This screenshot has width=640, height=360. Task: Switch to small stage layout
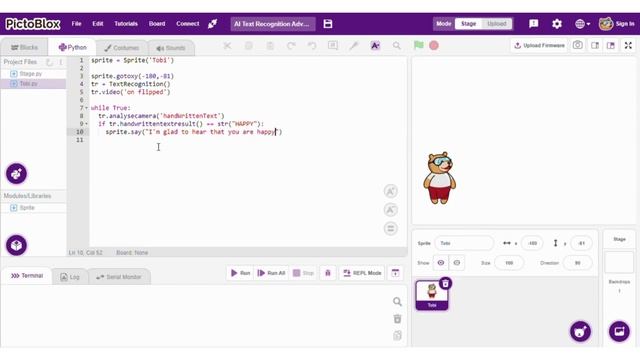tap(595, 45)
